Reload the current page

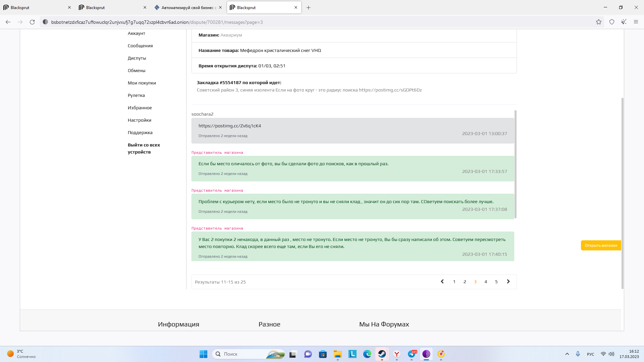[32, 22]
